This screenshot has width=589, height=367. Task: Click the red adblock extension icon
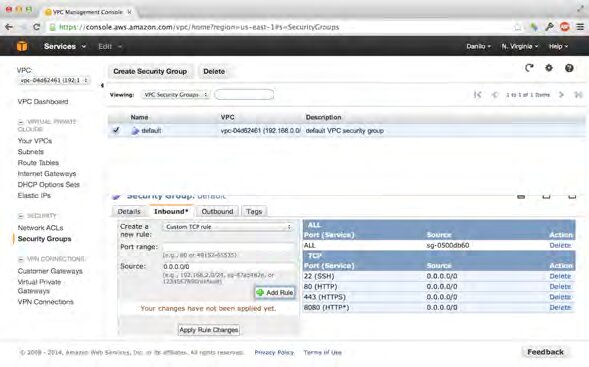(565, 27)
